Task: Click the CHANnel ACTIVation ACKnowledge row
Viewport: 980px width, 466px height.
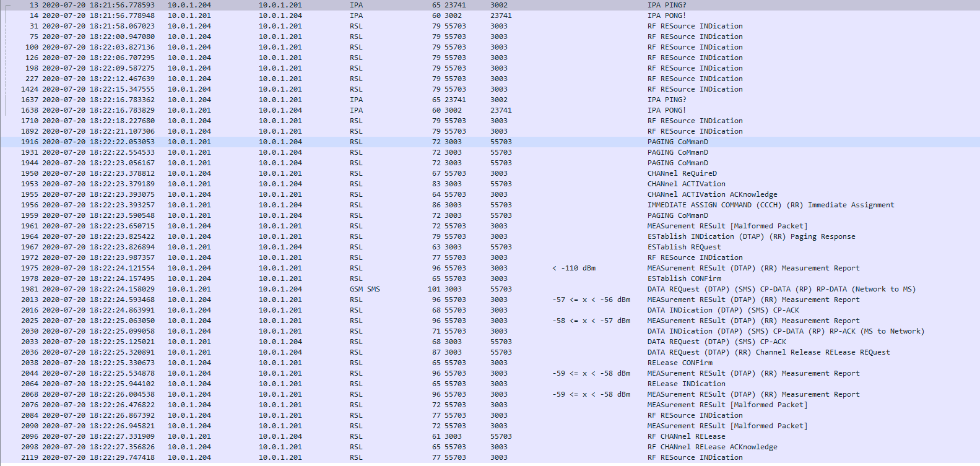Action: 712,194
